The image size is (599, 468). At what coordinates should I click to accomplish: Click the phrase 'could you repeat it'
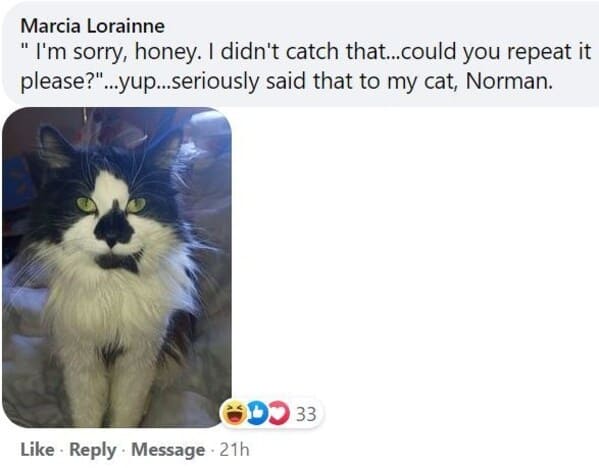[x=494, y=52]
